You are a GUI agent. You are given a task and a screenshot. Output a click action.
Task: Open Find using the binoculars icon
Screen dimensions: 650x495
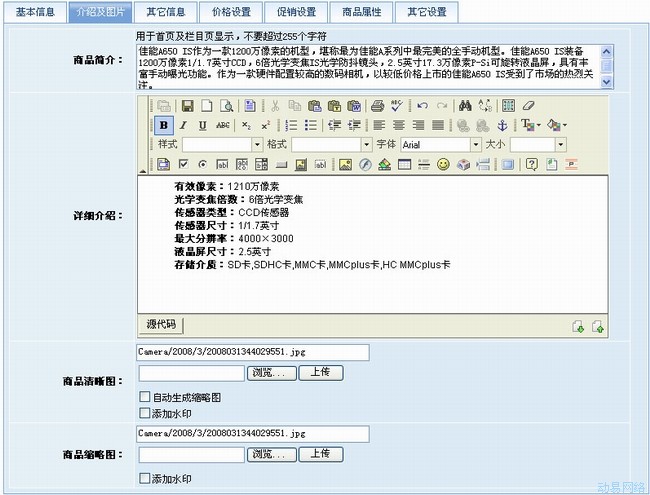[465, 106]
